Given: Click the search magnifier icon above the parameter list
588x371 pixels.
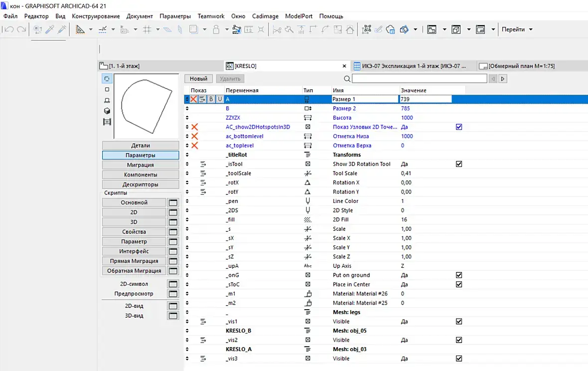Looking at the screenshot, I should [x=347, y=79].
